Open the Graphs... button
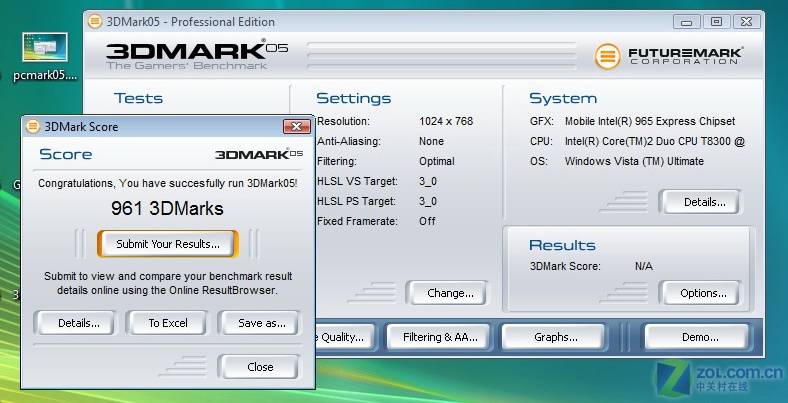Image resolution: width=788 pixels, height=403 pixels. [x=553, y=337]
